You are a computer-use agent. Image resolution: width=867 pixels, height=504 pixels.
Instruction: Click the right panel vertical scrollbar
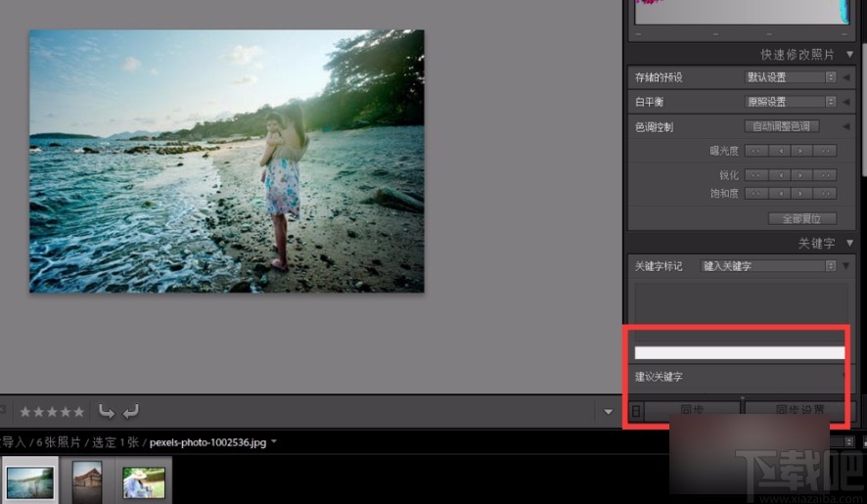click(x=863, y=111)
